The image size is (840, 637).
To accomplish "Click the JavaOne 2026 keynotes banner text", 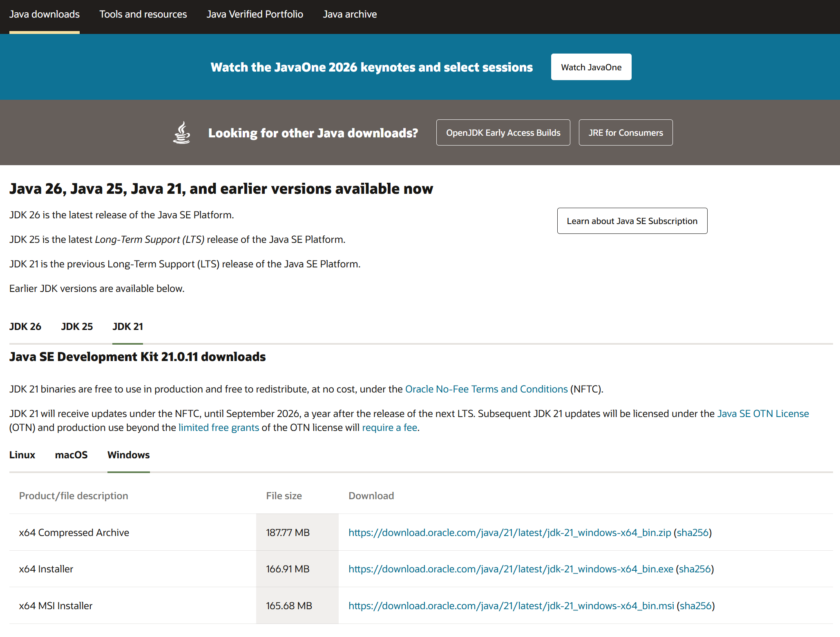I will click(x=372, y=67).
